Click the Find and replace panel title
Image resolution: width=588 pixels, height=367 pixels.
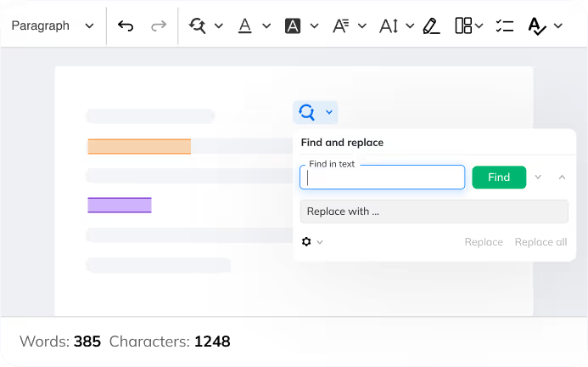point(342,143)
